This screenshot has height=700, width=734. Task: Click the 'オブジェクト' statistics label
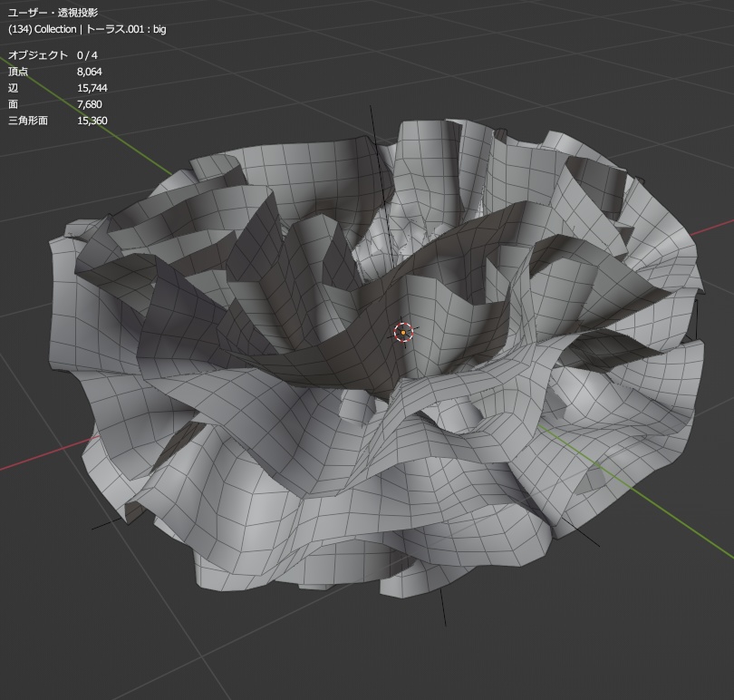[x=38, y=55]
